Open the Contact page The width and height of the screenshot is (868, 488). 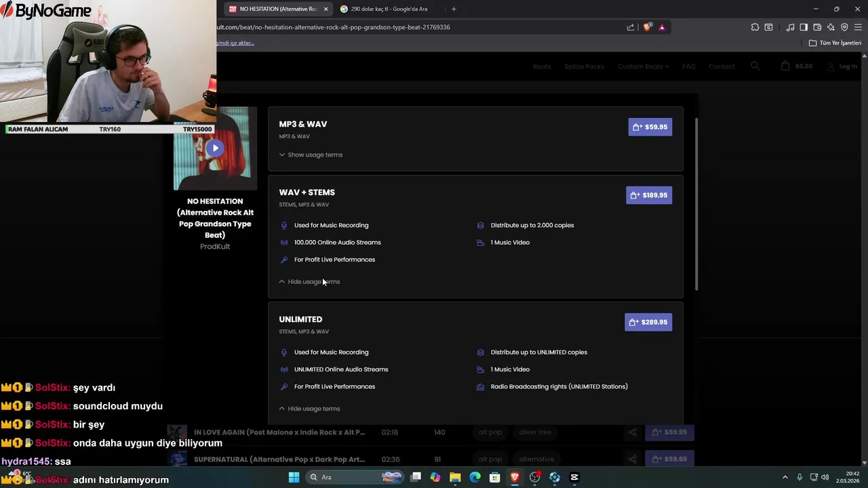tap(722, 66)
